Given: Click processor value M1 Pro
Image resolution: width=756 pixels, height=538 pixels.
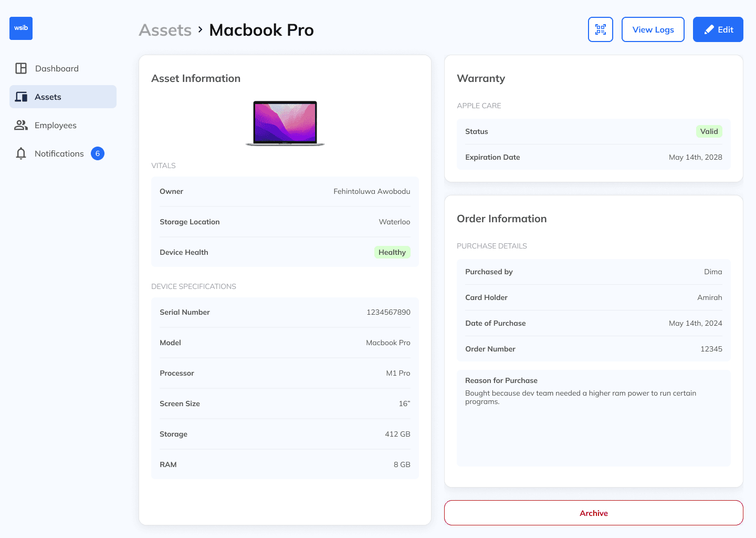Looking at the screenshot, I should 398,373.
